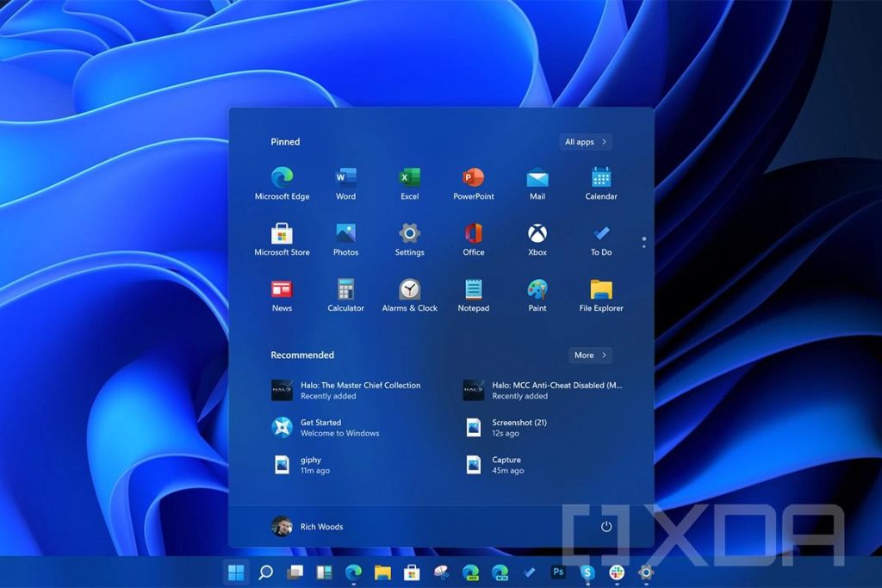The width and height of the screenshot is (882, 588).
Task: Open the taskbar Microsoft Store icon
Action: [x=412, y=573]
